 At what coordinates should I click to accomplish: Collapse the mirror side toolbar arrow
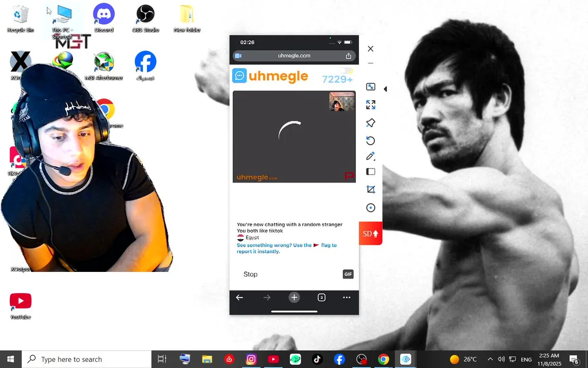385,89
